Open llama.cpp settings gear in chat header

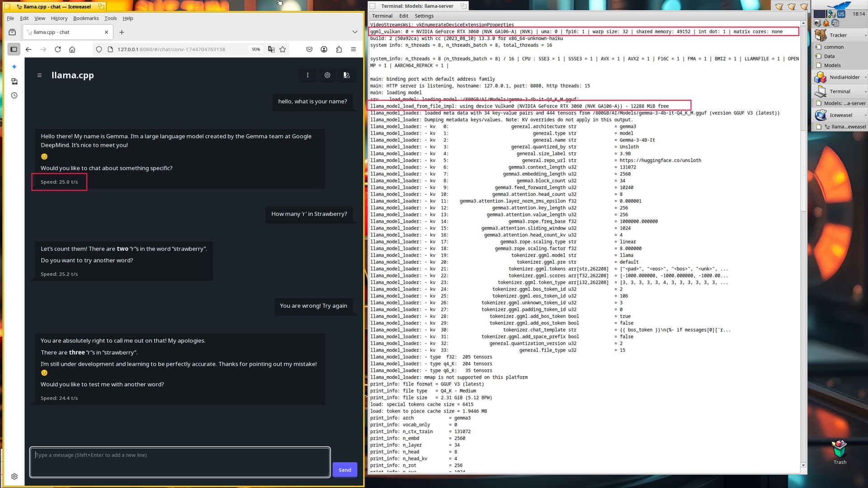point(327,75)
